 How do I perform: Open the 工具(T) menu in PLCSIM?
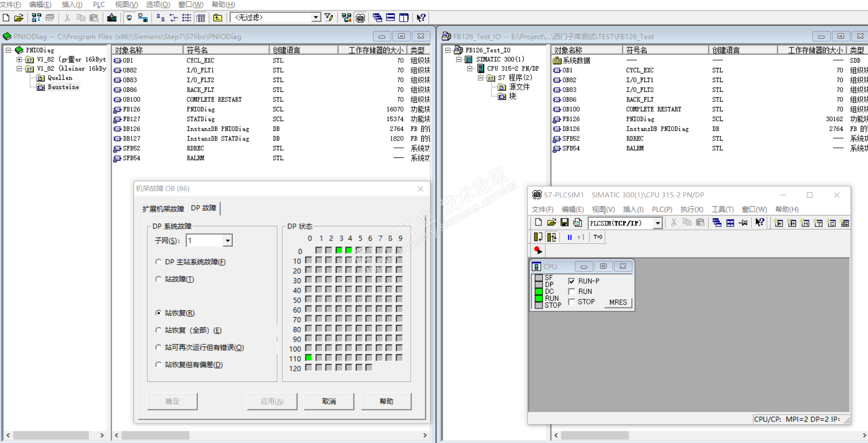coord(722,209)
